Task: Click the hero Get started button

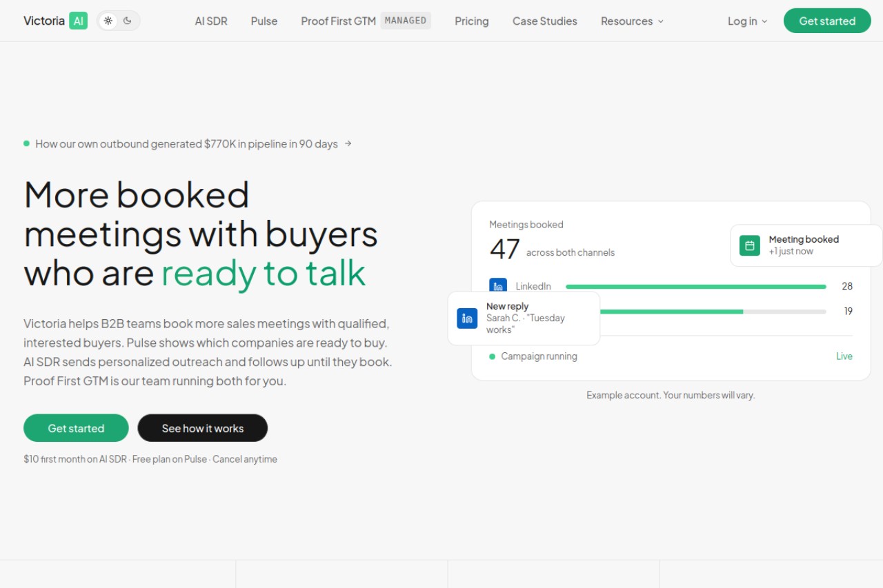Action: [x=76, y=428]
